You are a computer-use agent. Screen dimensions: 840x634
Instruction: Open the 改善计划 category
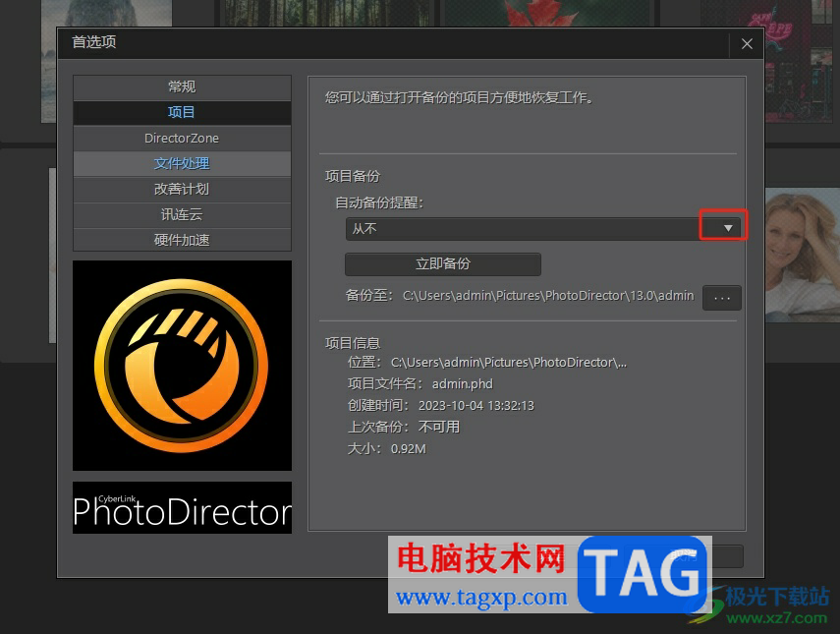pyautogui.click(x=182, y=189)
